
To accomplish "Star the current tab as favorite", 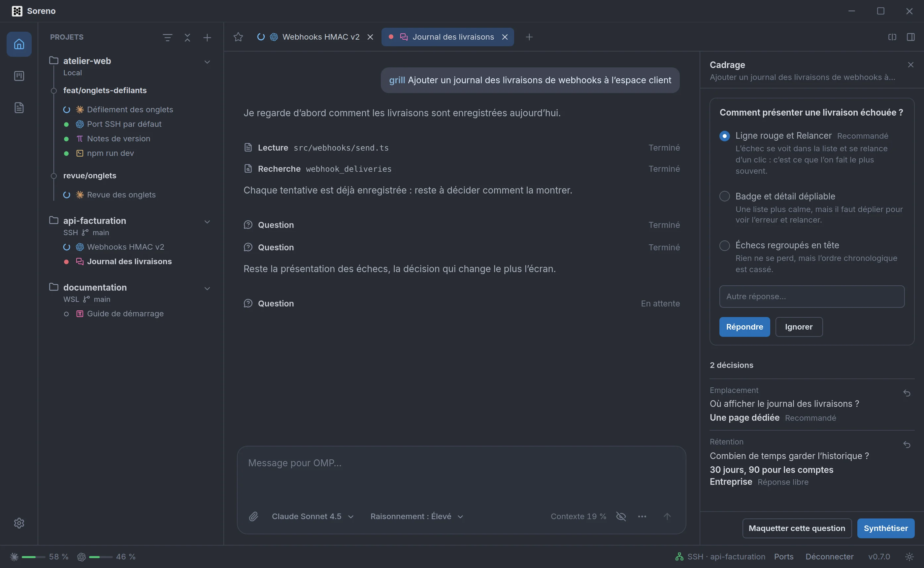I will [x=238, y=37].
